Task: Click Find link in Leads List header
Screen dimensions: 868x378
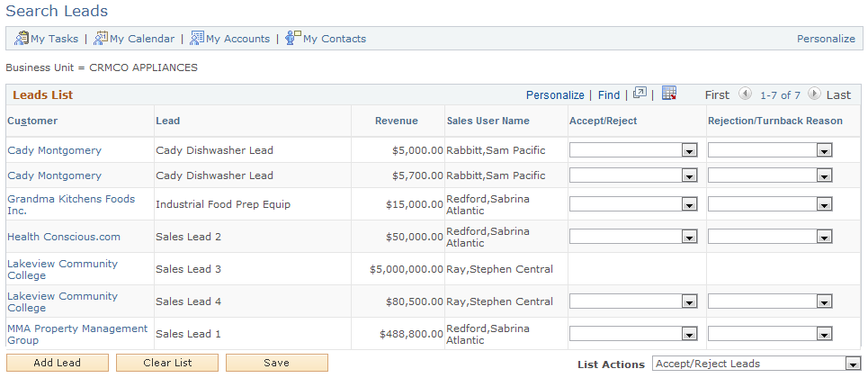Action: click(609, 94)
